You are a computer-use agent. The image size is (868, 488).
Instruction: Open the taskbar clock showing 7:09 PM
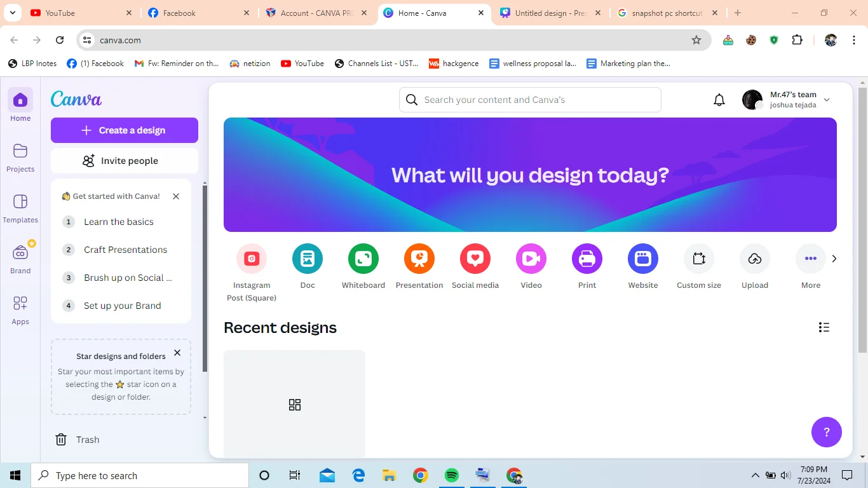pyautogui.click(x=814, y=475)
